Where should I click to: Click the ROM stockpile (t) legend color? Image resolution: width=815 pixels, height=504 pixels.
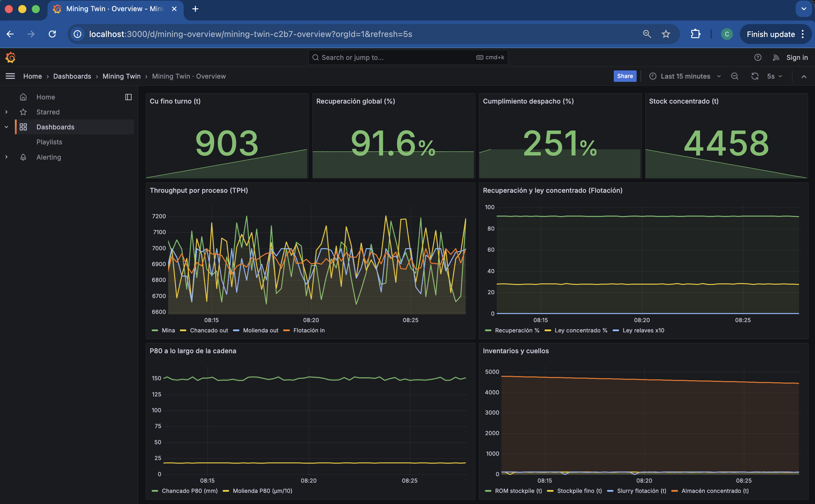click(488, 491)
